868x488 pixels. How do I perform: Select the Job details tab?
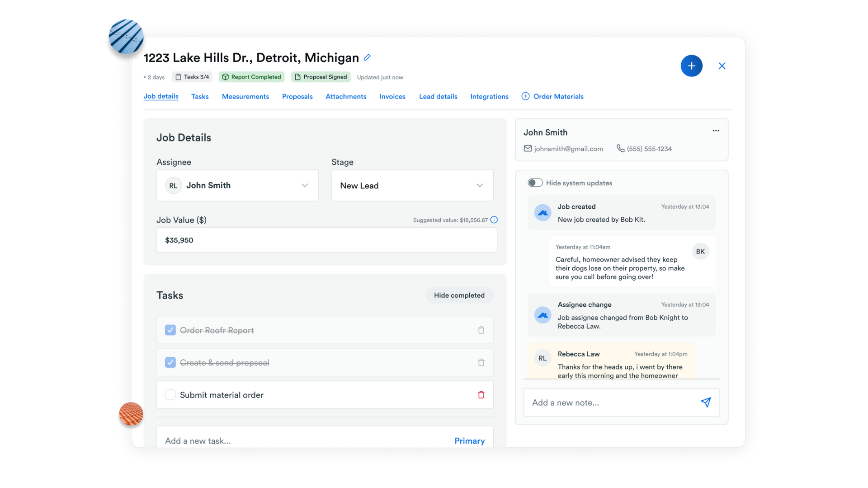161,96
